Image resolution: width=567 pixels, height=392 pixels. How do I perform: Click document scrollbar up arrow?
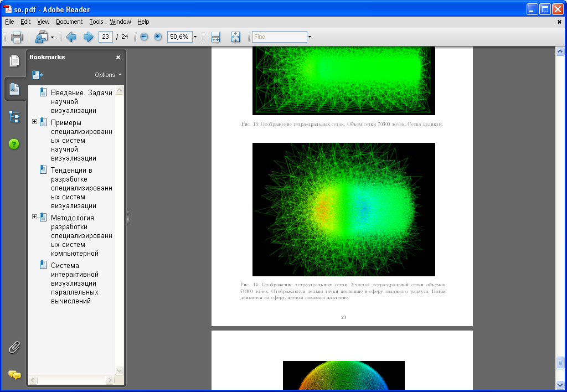point(560,51)
